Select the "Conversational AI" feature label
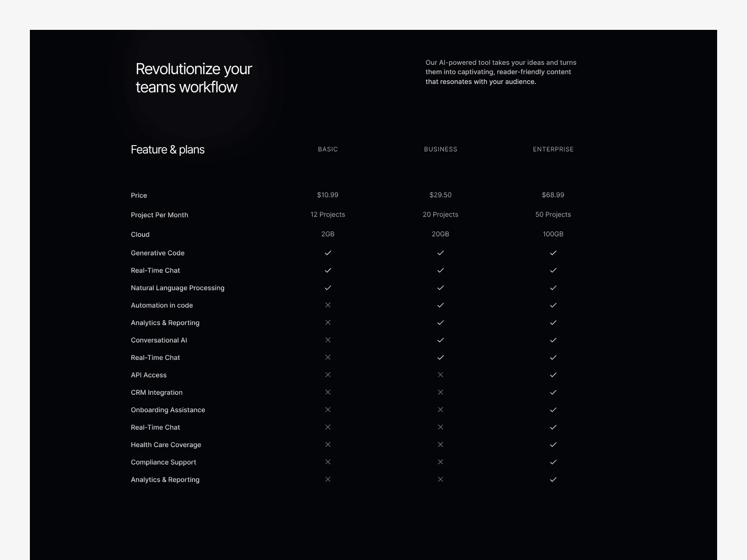The image size is (747, 560). [x=159, y=340]
